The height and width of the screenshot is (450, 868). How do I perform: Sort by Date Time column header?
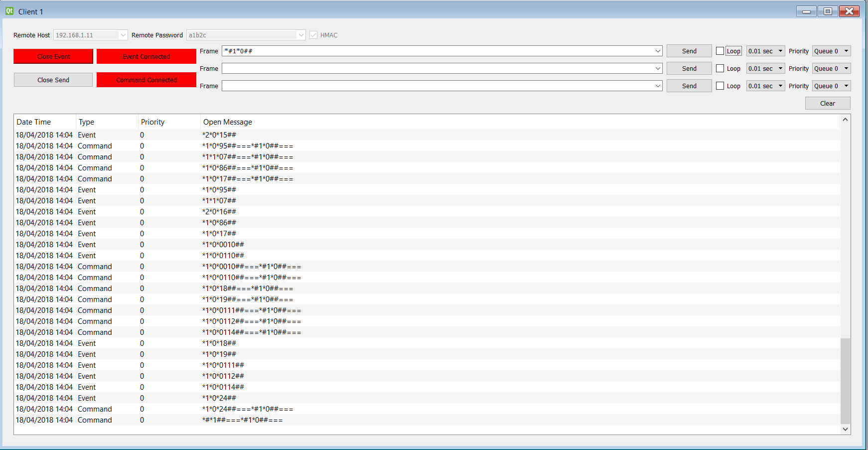tap(34, 122)
